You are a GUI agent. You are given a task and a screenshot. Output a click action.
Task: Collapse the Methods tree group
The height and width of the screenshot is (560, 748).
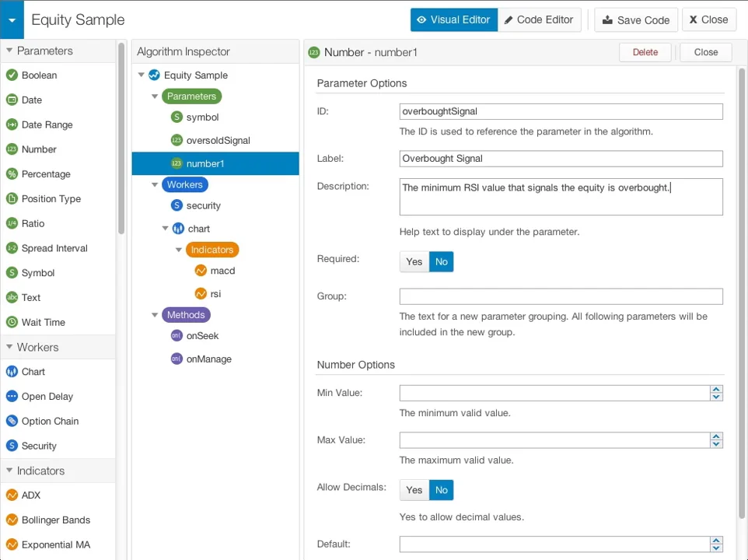pos(155,315)
